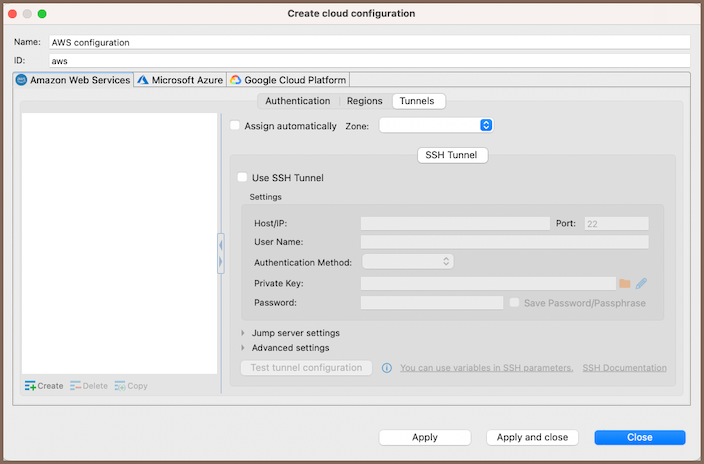Open the SSH Documentation link
Viewport: 704px width, 464px height.
(x=624, y=368)
